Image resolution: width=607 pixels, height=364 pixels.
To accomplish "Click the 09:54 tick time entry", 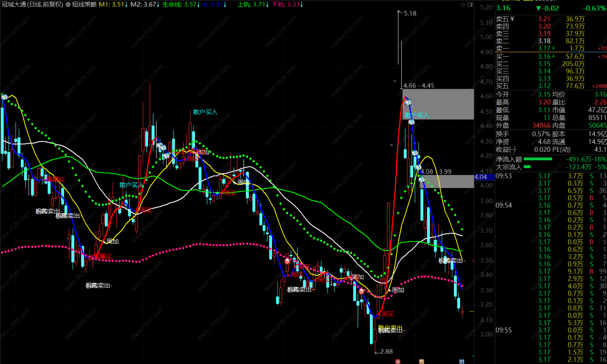I will coord(503,205).
